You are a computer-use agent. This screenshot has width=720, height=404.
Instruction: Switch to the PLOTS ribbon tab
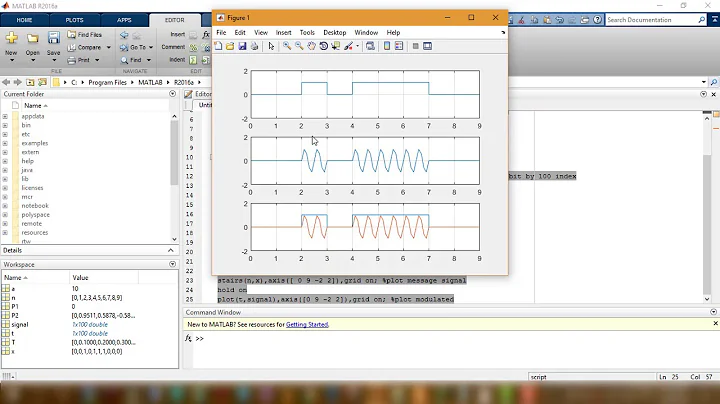(74, 20)
